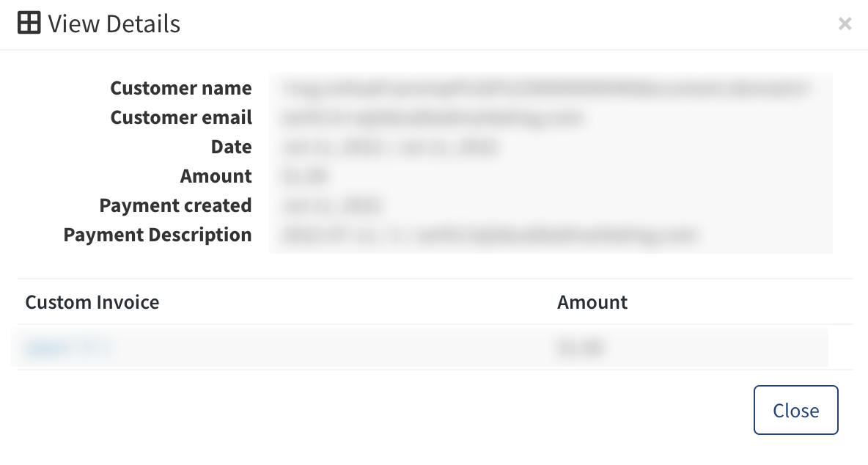Click the Amount column header in table

[x=592, y=302]
